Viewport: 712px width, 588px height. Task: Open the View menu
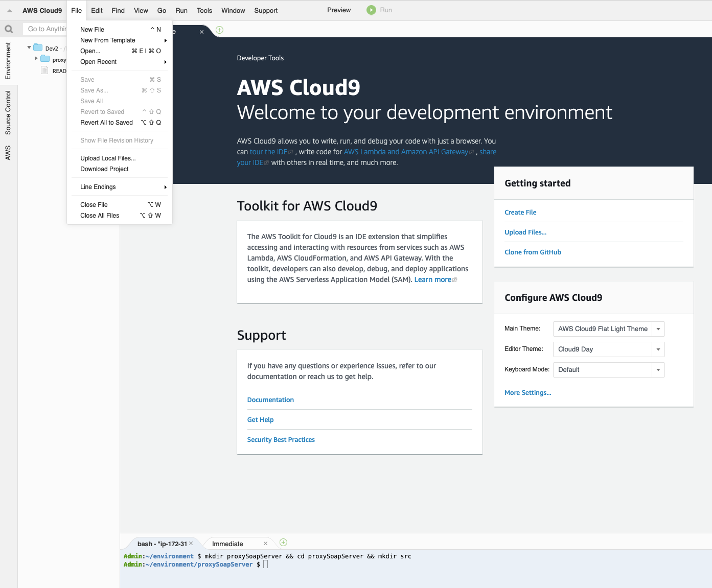click(x=141, y=10)
